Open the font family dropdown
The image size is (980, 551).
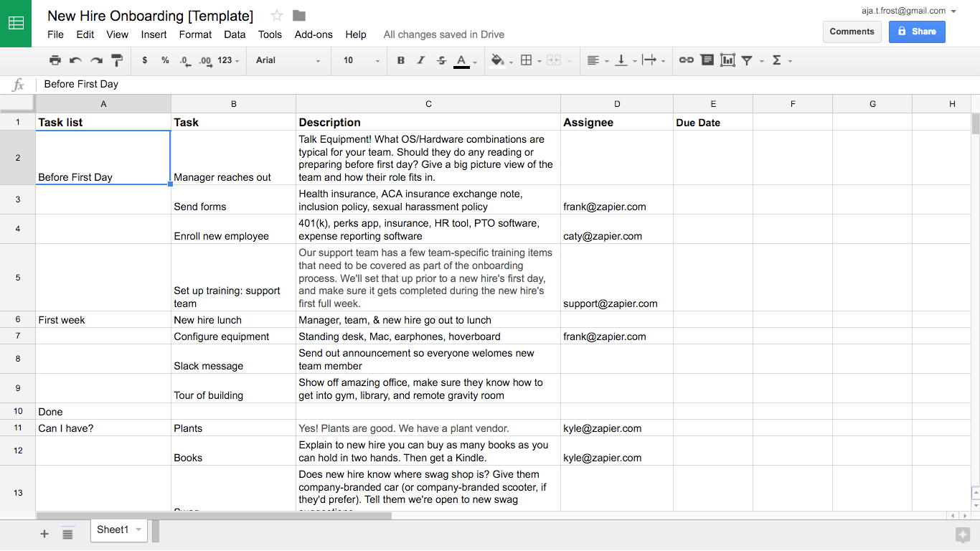coord(287,60)
